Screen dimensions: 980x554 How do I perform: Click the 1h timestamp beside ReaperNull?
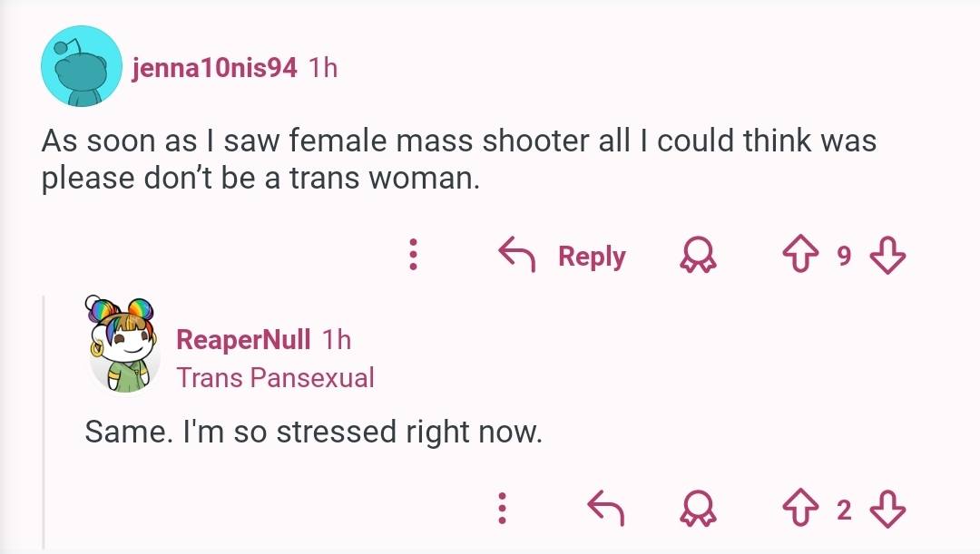[336, 340]
